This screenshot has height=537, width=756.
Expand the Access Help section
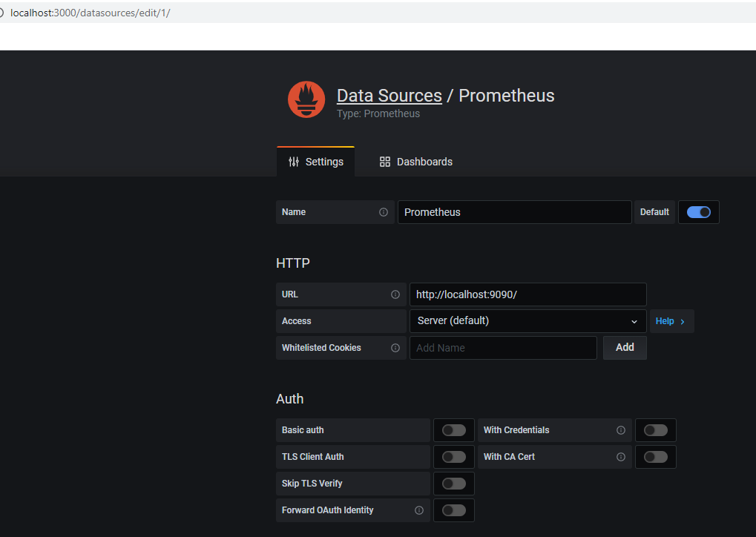point(671,321)
